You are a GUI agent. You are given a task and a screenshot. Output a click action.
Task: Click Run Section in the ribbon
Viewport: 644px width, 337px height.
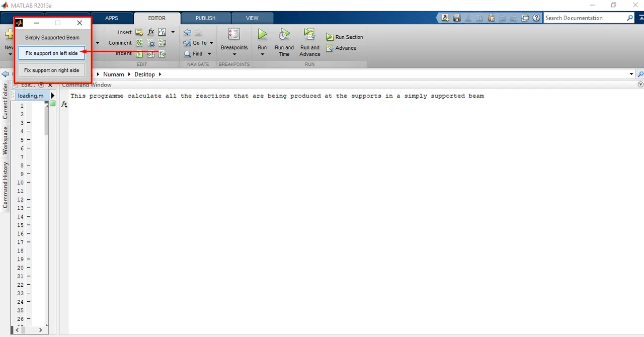point(344,37)
